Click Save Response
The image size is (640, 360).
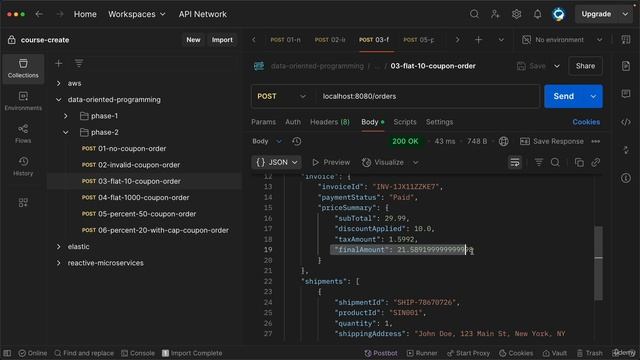(552, 141)
